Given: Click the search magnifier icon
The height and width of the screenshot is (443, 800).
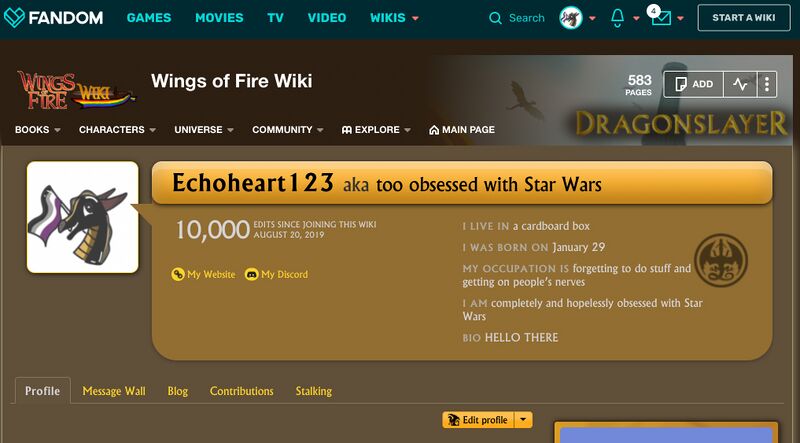Looking at the screenshot, I should tap(495, 18).
